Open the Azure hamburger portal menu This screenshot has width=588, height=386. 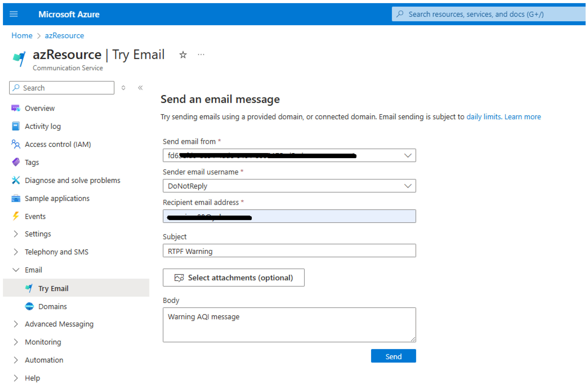coord(14,14)
